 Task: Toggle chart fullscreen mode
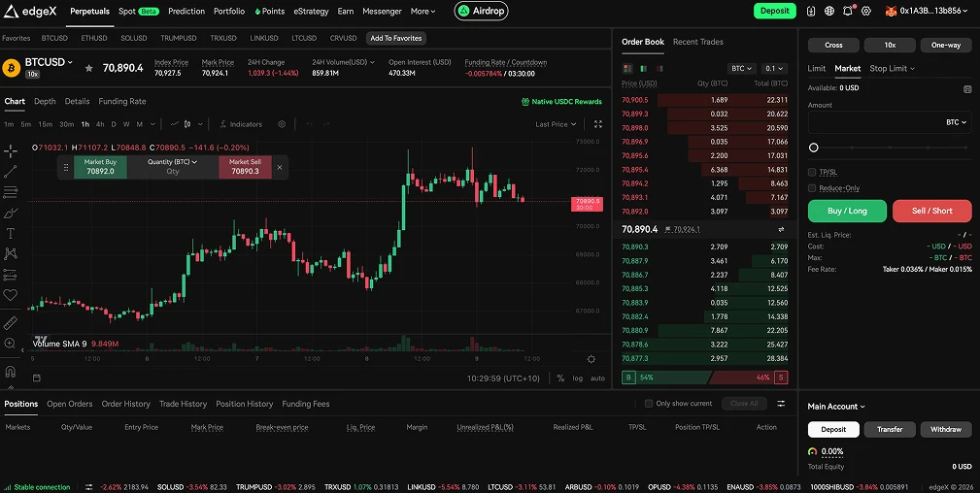(x=598, y=124)
